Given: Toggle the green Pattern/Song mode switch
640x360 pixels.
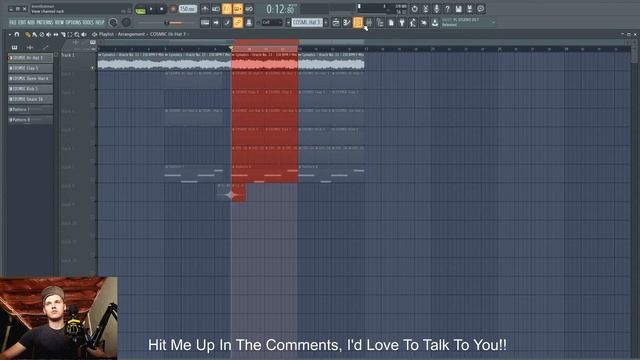Looking at the screenshot, I should tap(140, 10).
